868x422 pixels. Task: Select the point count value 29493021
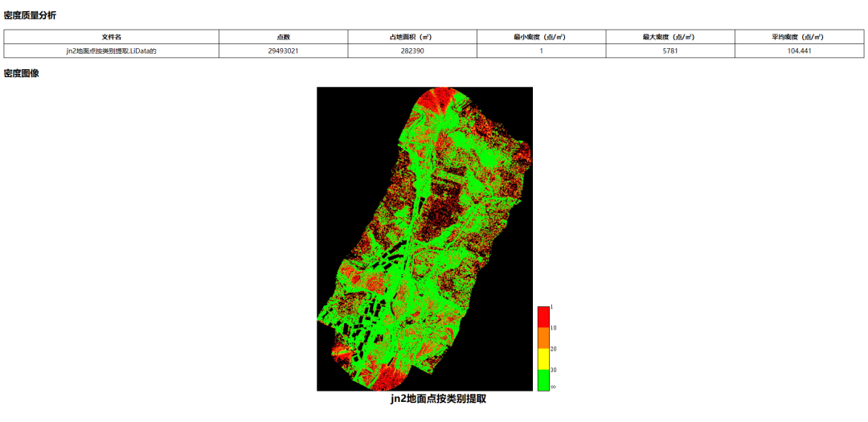tap(284, 51)
